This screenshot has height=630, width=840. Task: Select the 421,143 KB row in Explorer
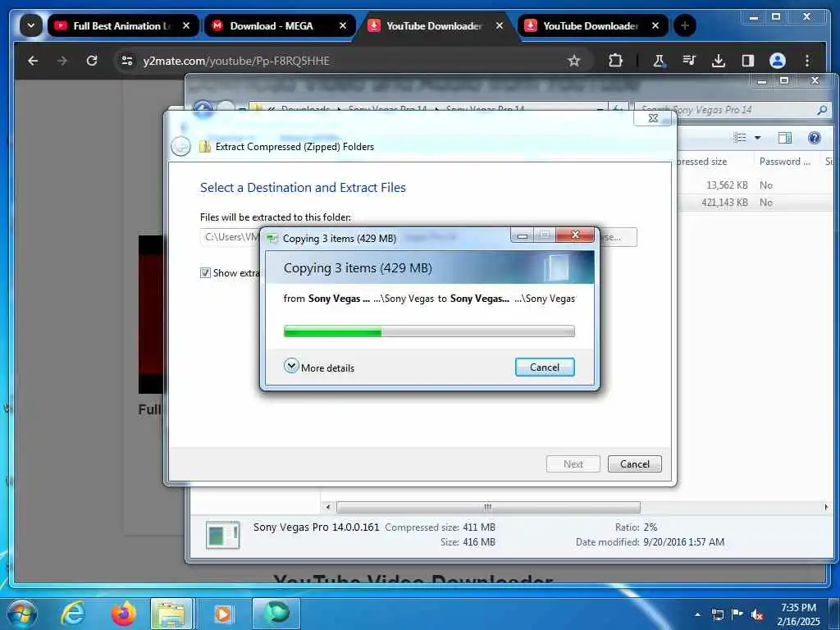[x=756, y=203]
